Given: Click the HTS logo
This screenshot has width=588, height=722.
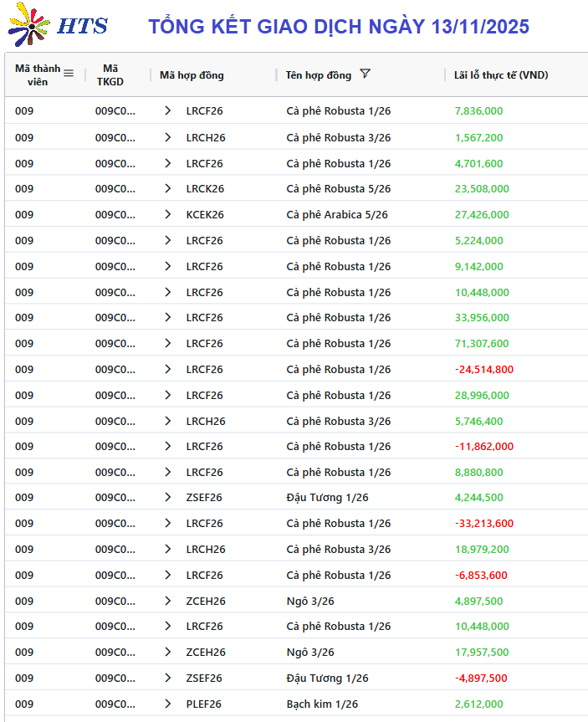Looking at the screenshot, I should pyautogui.click(x=57, y=26).
